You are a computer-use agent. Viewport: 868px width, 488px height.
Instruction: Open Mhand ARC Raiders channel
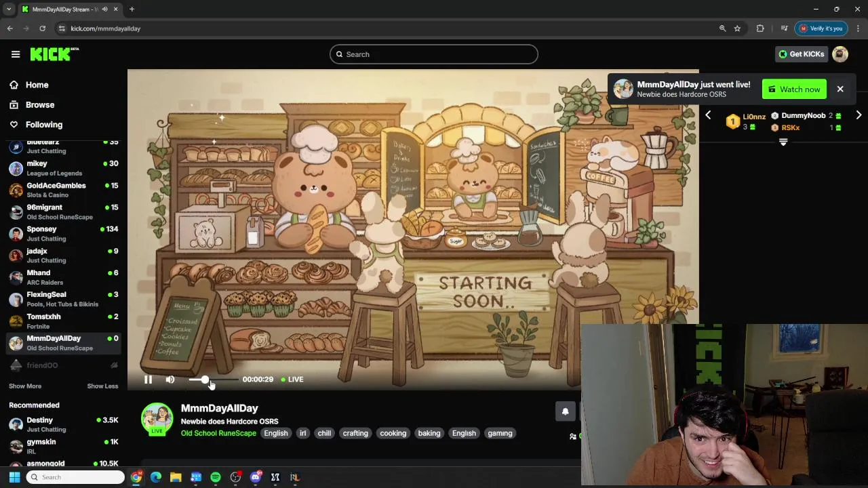[x=63, y=277]
